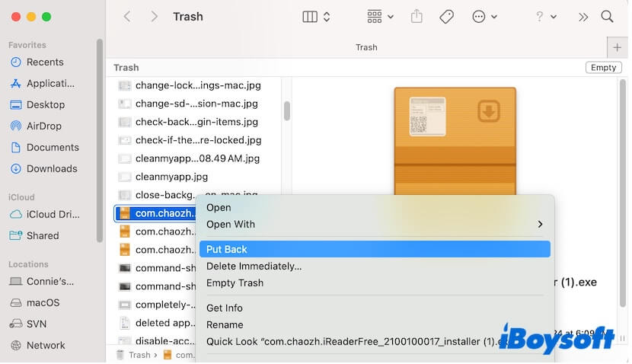The height and width of the screenshot is (364, 632).
Task: Open the group-by grid dropdown
Action: pos(380,17)
